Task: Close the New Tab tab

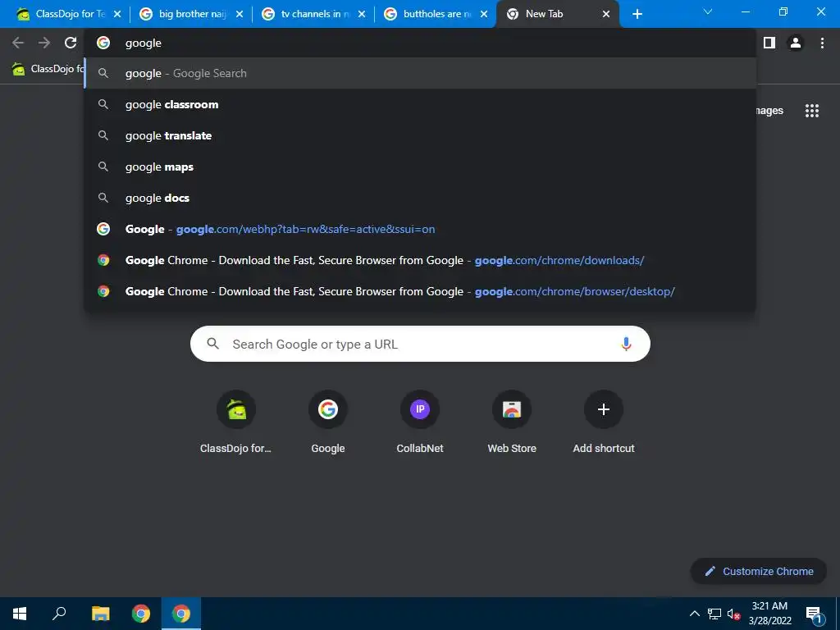Action: click(x=606, y=15)
